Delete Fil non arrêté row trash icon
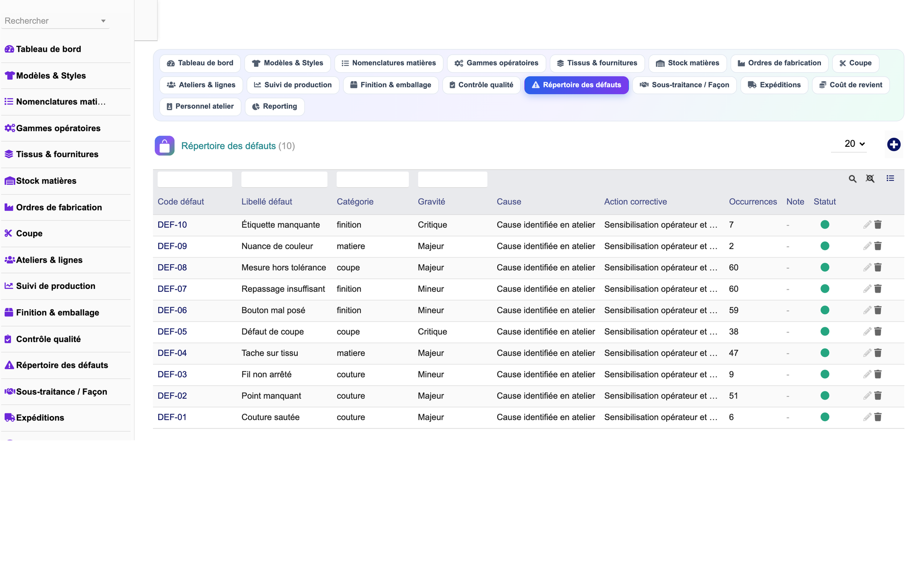Viewport: 924px width, 572px height. (878, 374)
